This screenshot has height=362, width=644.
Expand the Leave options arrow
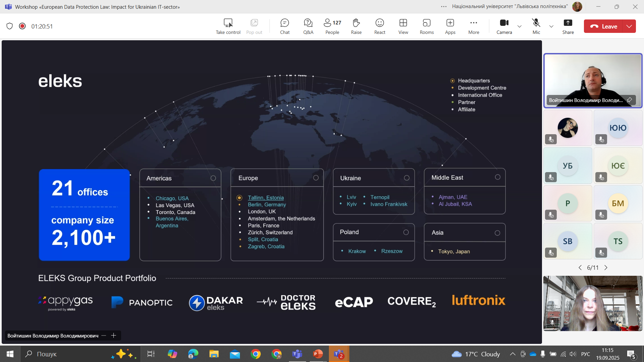(629, 26)
